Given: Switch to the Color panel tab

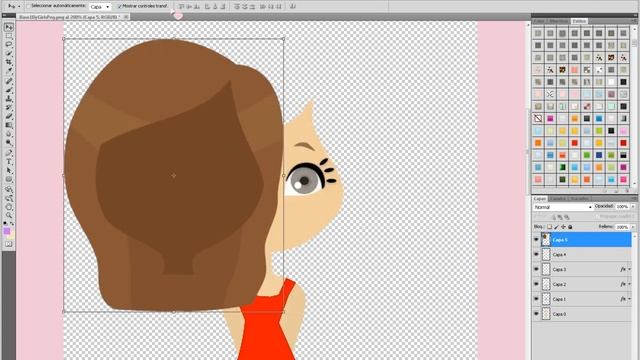Looking at the screenshot, I should [539, 21].
